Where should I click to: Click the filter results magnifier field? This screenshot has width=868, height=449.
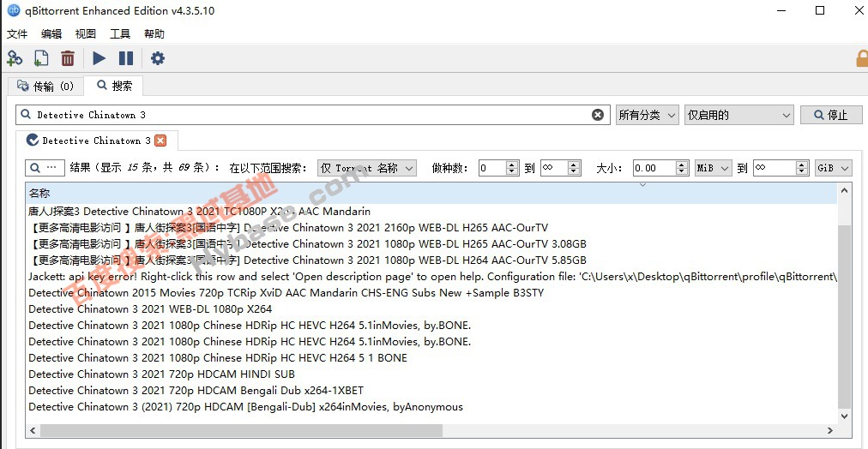pos(45,168)
